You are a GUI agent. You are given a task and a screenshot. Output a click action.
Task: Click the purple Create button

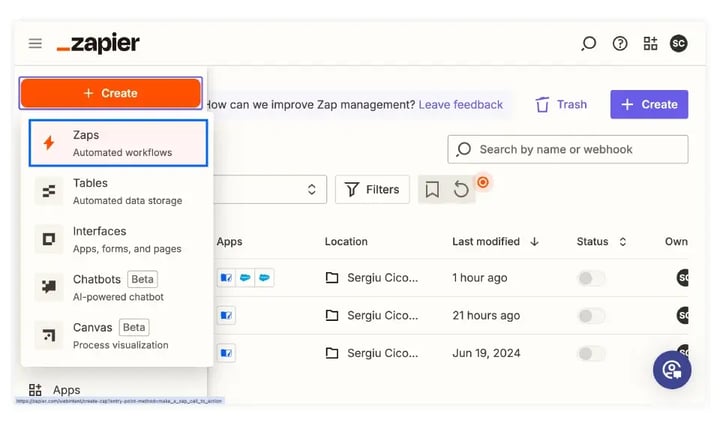[x=649, y=104]
